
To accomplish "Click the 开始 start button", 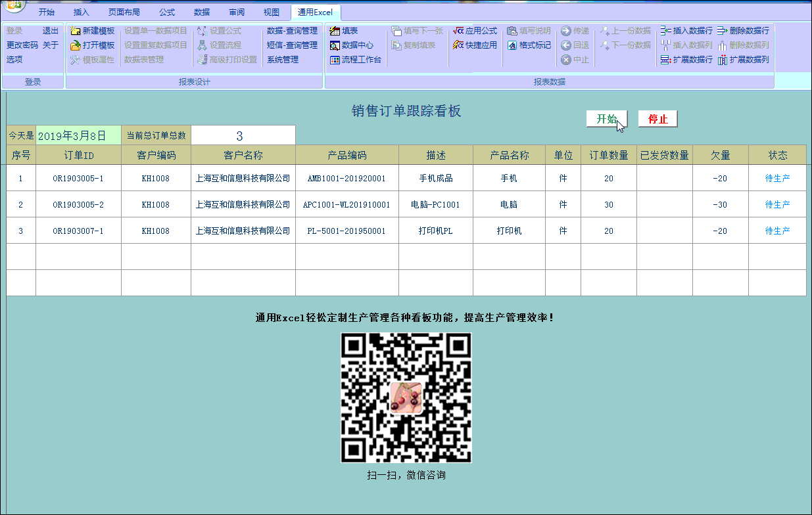I will coord(606,119).
